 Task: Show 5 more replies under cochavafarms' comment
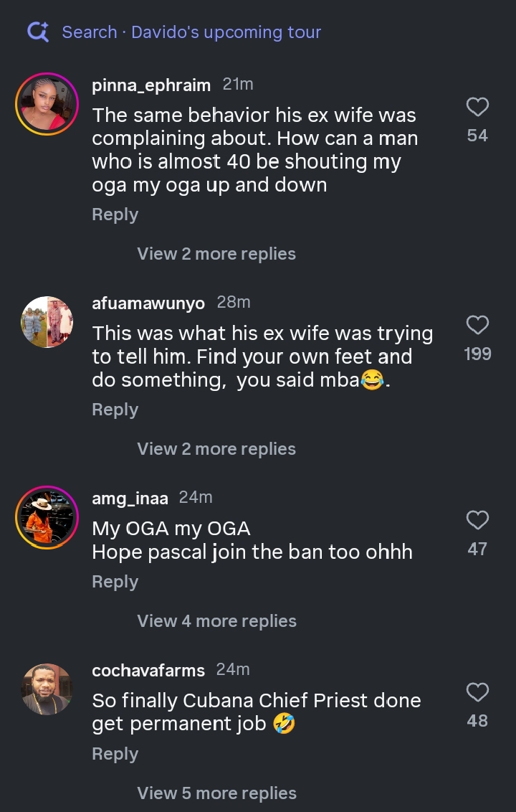[x=216, y=793]
